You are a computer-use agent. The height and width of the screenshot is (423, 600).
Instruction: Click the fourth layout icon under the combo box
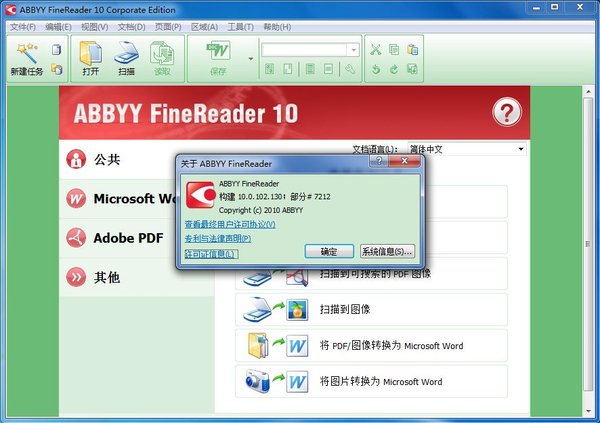pos(328,69)
